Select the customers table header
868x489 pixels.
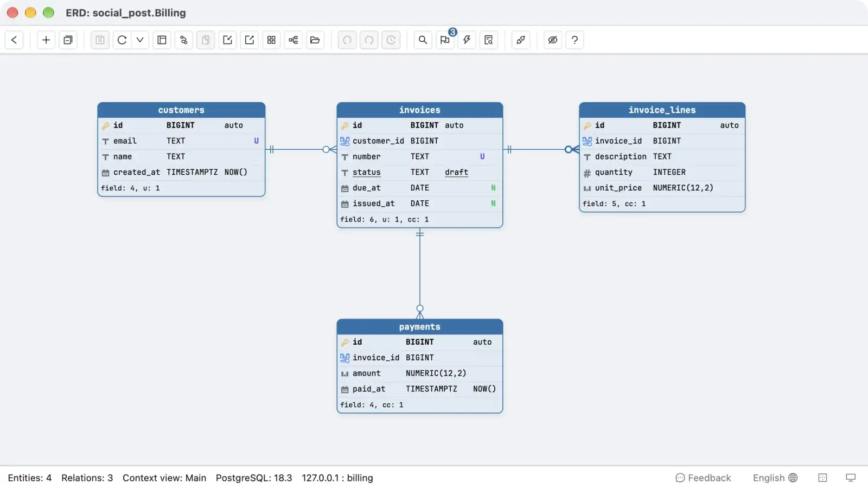pos(181,110)
